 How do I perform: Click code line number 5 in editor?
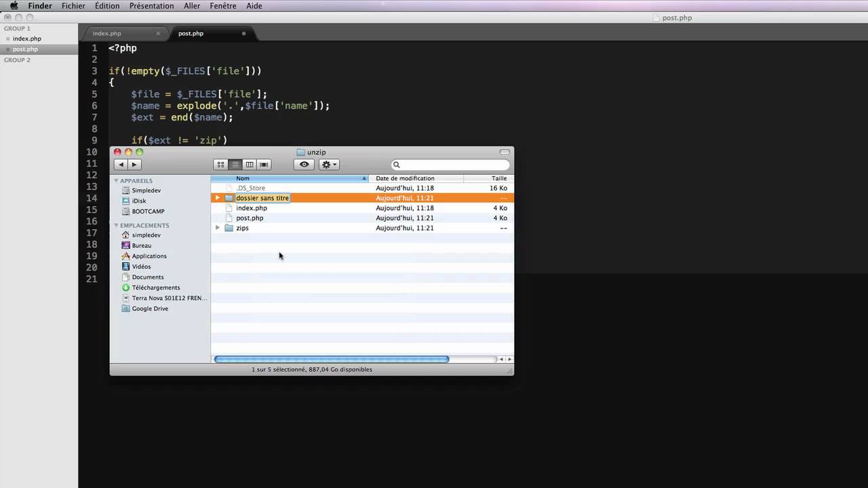(94, 94)
